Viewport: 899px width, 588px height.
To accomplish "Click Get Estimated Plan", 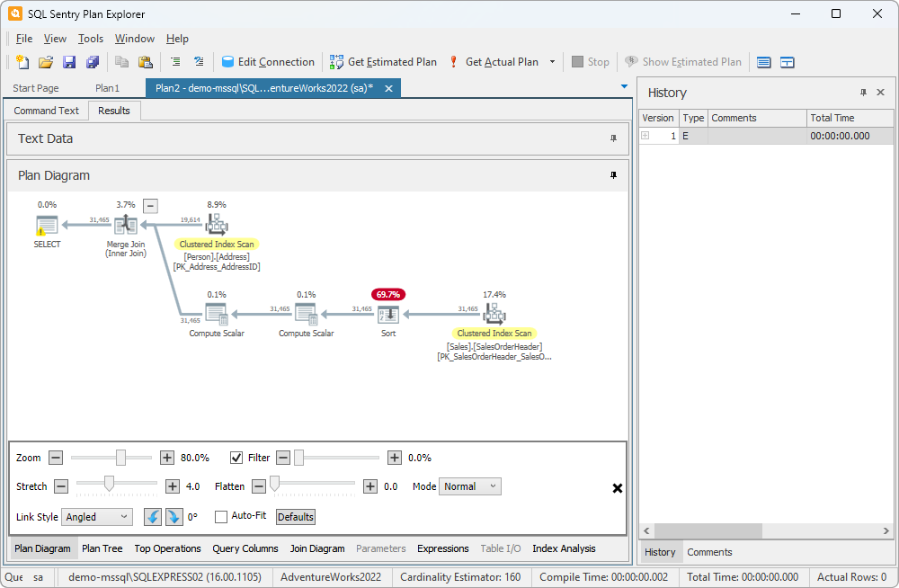I will [383, 62].
